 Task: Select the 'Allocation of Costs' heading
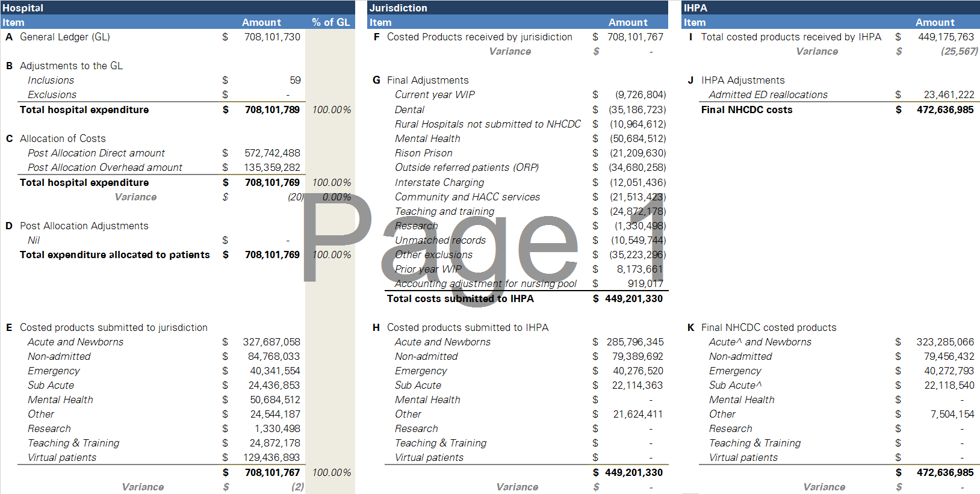pyautogui.click(x=63, y=138)
